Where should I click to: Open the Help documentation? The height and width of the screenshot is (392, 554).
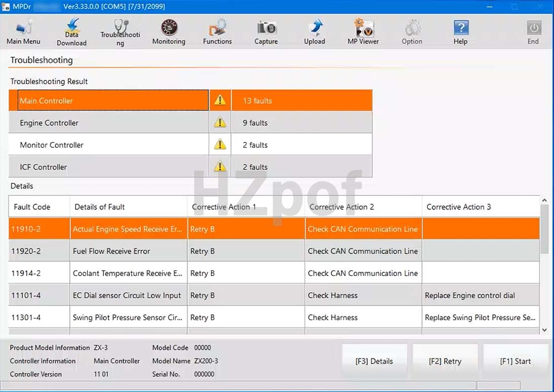[460, 31]
